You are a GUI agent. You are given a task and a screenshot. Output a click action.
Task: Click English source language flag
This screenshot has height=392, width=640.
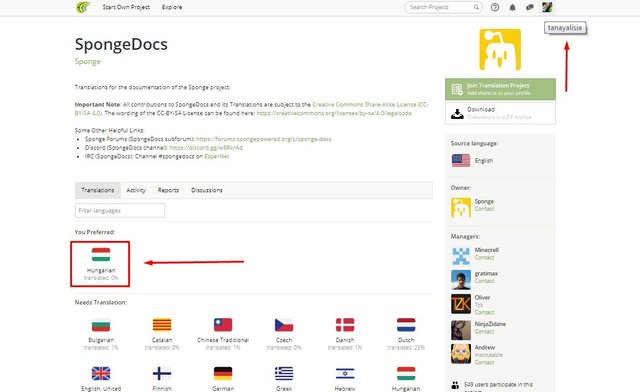pyautogui.click(x=461, y=160)
